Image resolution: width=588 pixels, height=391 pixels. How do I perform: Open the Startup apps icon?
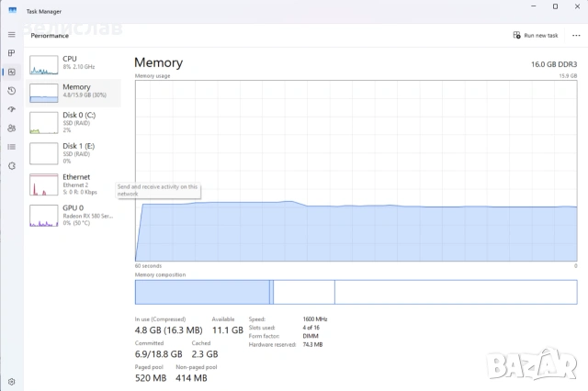tap(12, 109)
